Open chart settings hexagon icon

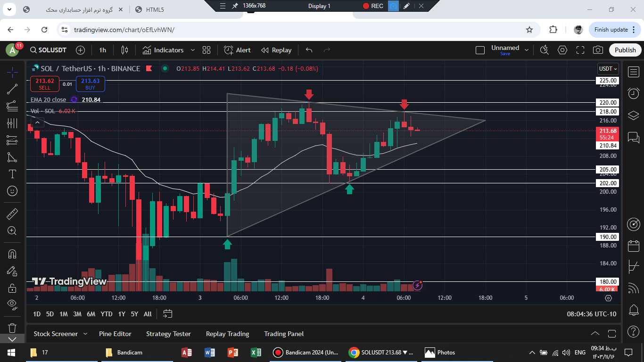click(x=562, y=50)
